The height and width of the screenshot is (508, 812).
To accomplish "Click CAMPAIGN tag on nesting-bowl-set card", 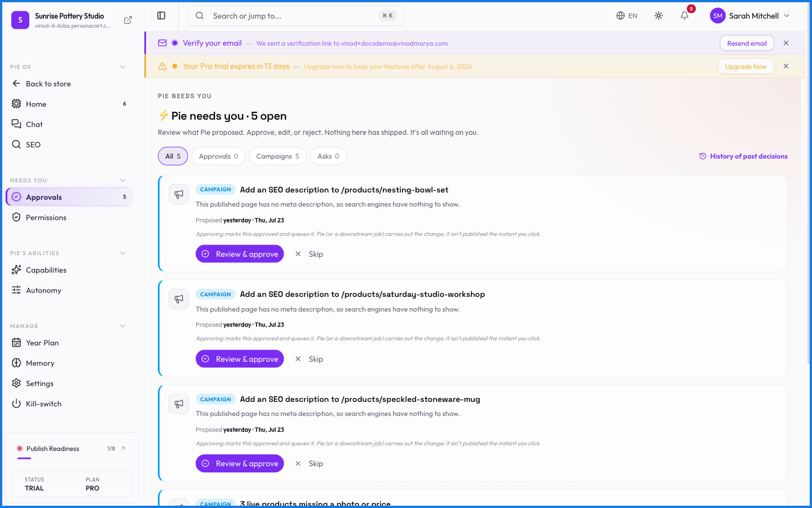I will tap(215, 190).
